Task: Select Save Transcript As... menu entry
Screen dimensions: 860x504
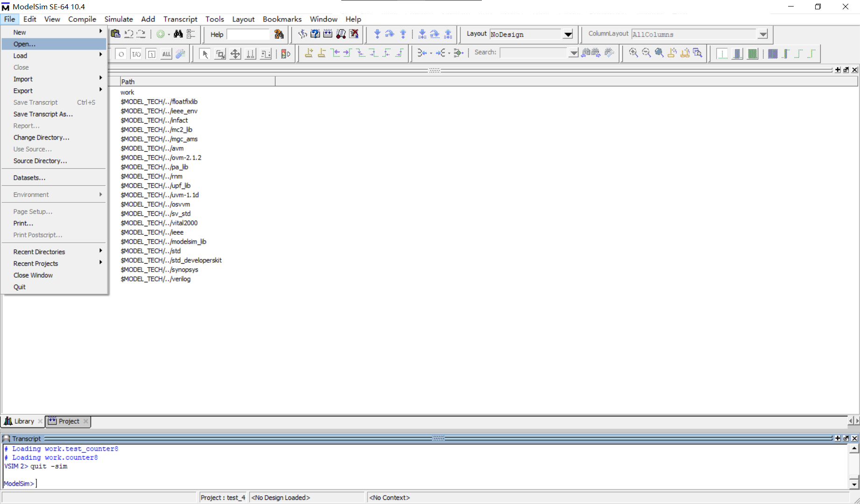Action: 54,114
